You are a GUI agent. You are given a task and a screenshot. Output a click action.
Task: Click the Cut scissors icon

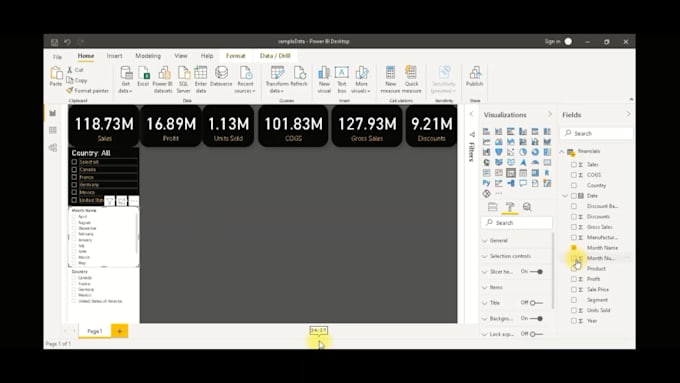pyautogui.click(x=69, y=70)
